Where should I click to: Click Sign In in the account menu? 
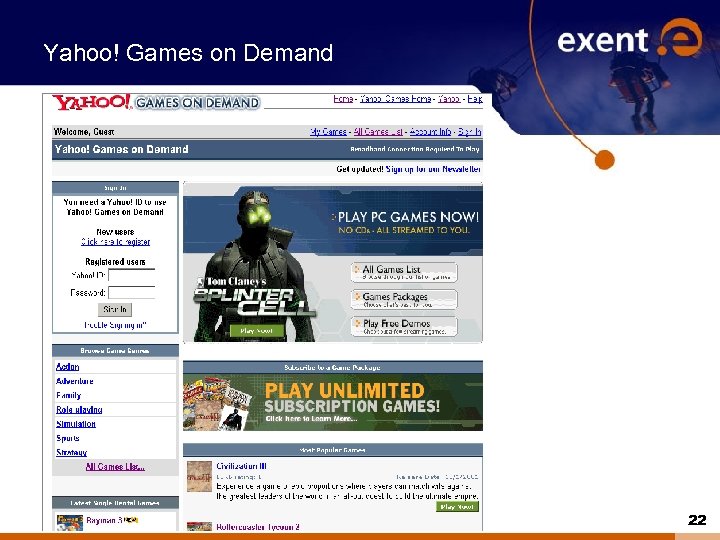(x=469, y=132)
